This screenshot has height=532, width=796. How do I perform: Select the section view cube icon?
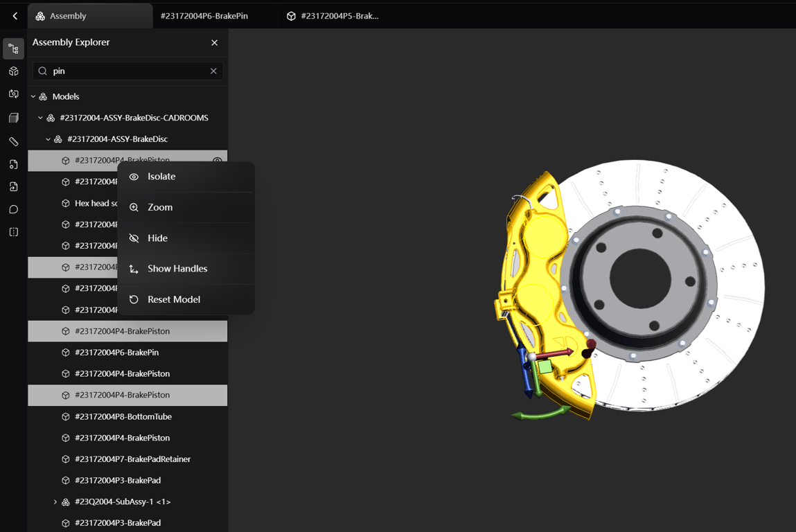point(14,118)
